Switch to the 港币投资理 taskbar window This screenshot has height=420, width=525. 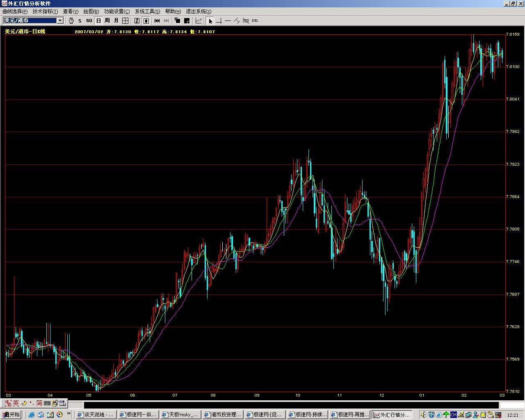coord(223,415)
